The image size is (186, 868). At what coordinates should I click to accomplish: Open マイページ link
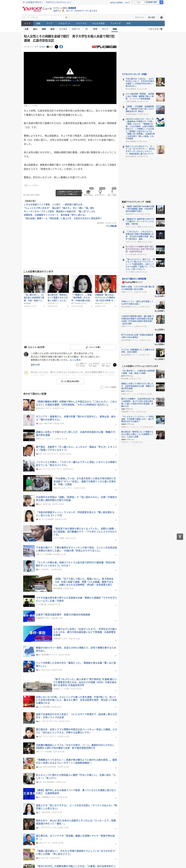[139, 17]
